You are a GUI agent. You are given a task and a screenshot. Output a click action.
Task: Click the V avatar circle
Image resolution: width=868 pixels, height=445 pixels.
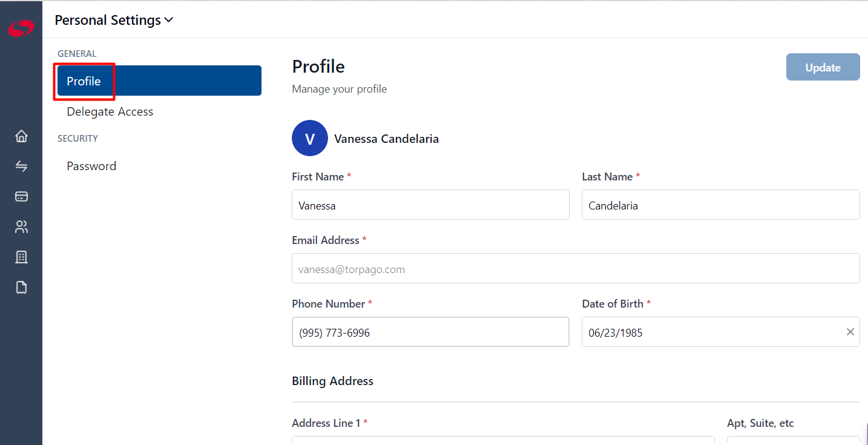point(310,139)
